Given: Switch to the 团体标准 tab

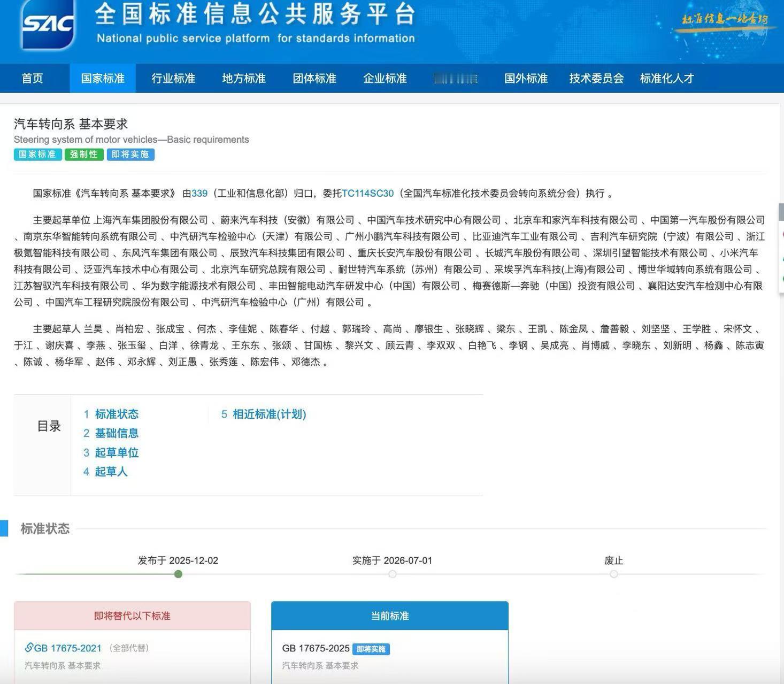Looking at the screenshot, I should click(x=314, y=79).
